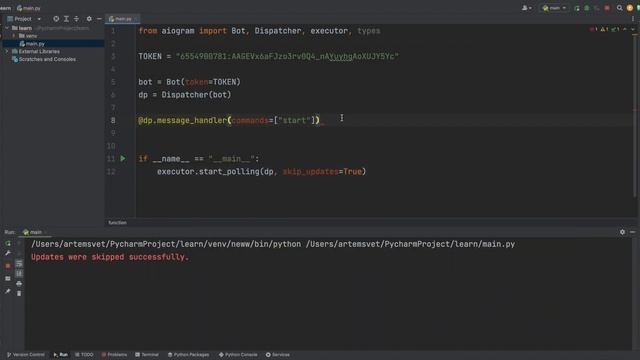Click the orange IDE updates icon
The image size is (640, 360).
coord(630,8)
